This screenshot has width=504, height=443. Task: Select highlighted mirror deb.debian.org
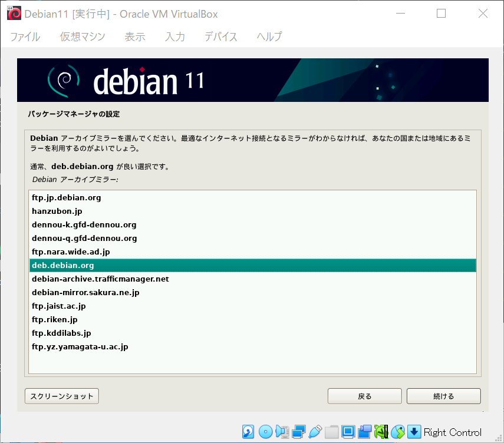click(x=253, y=265)
